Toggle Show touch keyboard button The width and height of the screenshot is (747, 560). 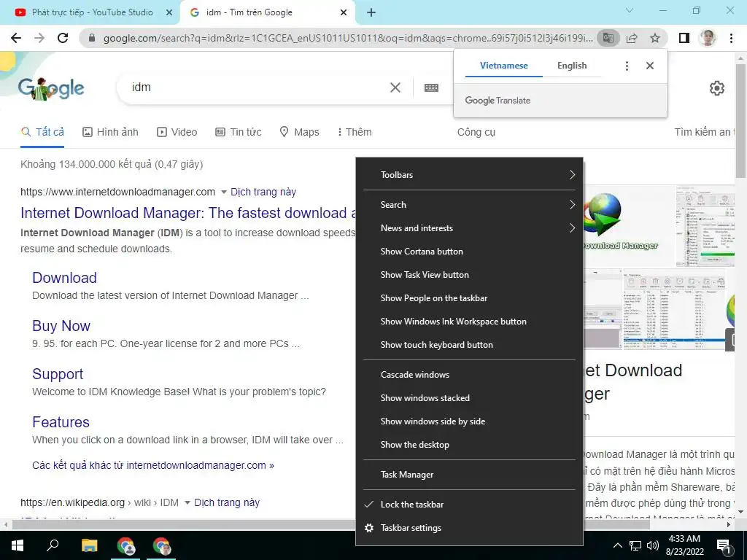point(469,345)
